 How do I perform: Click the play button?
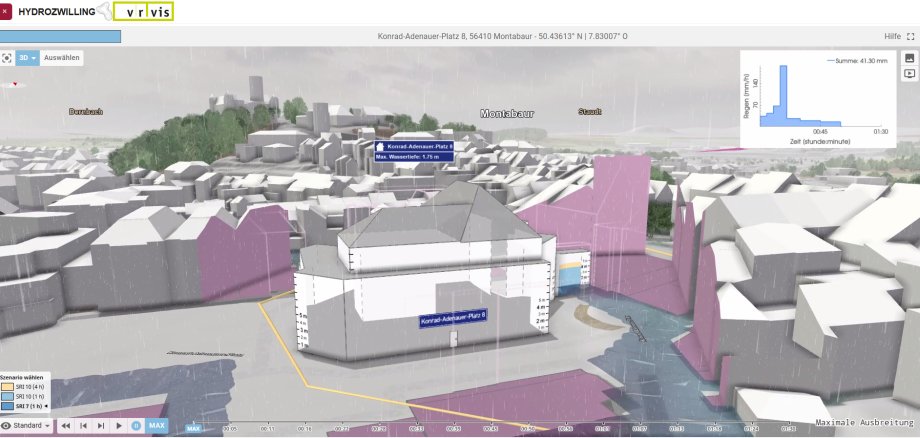tap(119, 426)
